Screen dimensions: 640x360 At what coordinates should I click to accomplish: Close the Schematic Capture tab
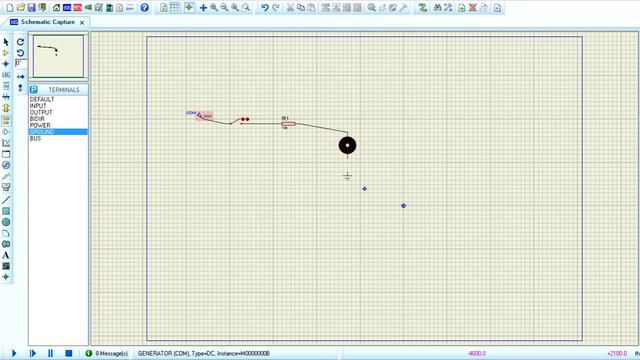click(82, 22)
